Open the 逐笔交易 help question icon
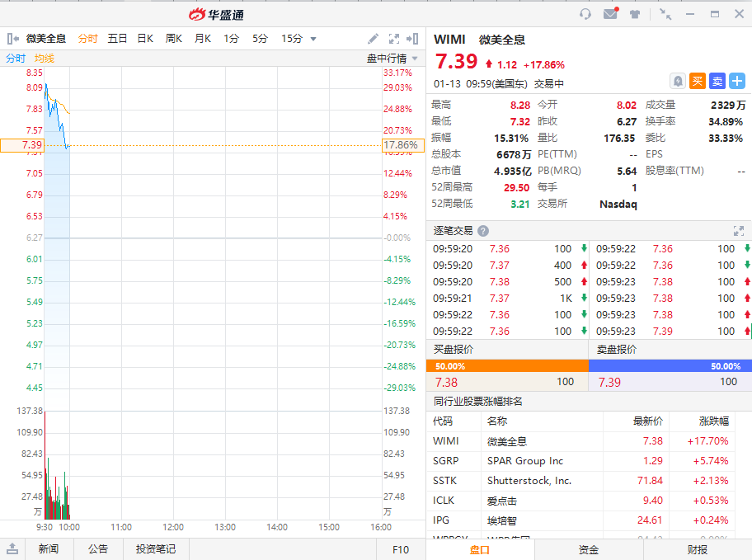The height and width of the screenshot is (560, 752). coord(483,231)
